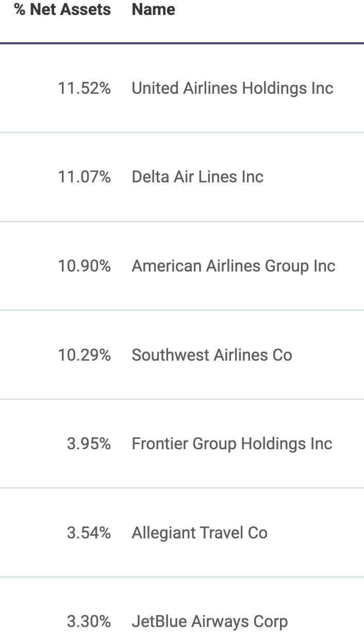Click the % Net Assets column header
The image size is (364, 644).
pos(62,10)
